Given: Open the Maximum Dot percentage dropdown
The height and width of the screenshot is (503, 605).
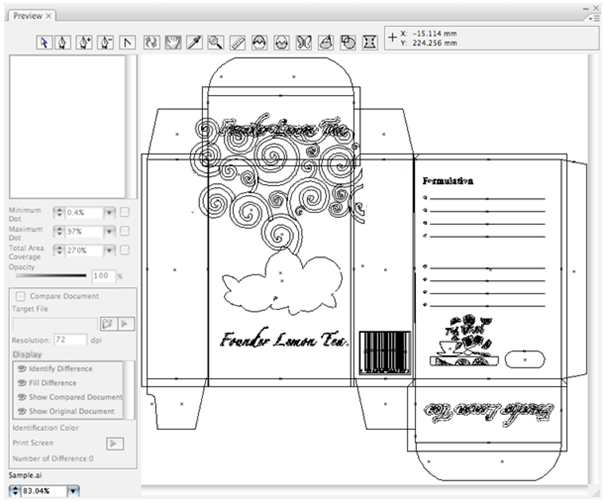Looking at the screenshot, I should tap(108, 231).
